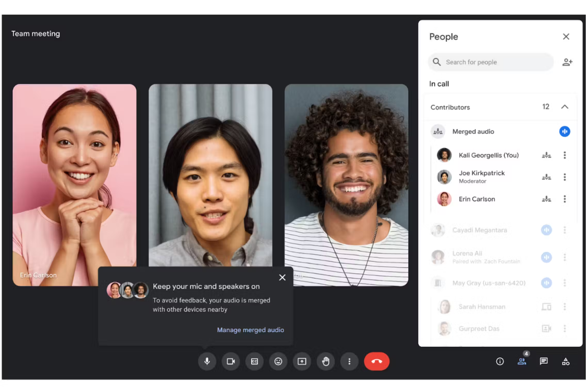This screenshot has width=588, height=392.
Task: Raise your hand
Action: point(326,361)
